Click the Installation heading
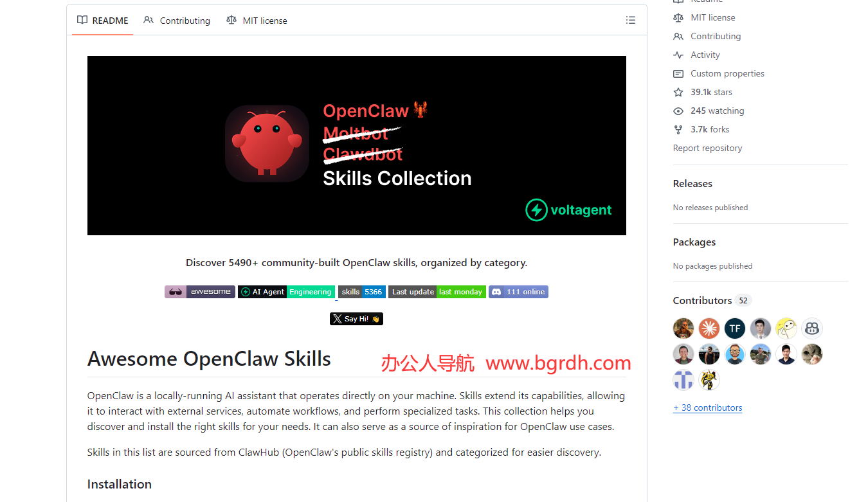 pyautogui.click(x=120, y=484)
